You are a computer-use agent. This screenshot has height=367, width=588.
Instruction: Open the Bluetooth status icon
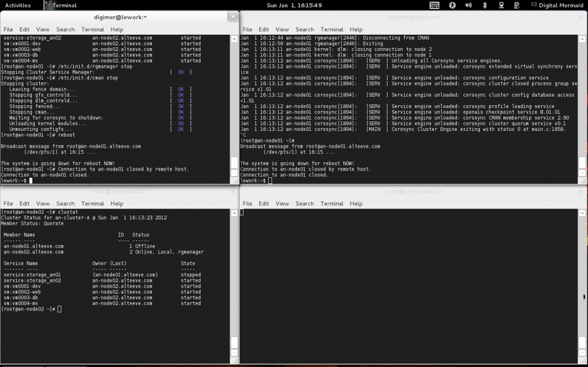[x=484, y=5]
